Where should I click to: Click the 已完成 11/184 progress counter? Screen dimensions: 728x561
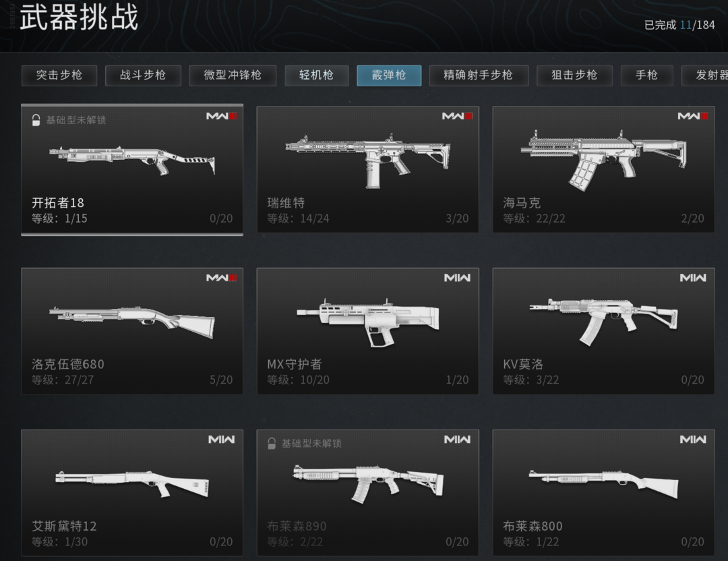point(679,25)
